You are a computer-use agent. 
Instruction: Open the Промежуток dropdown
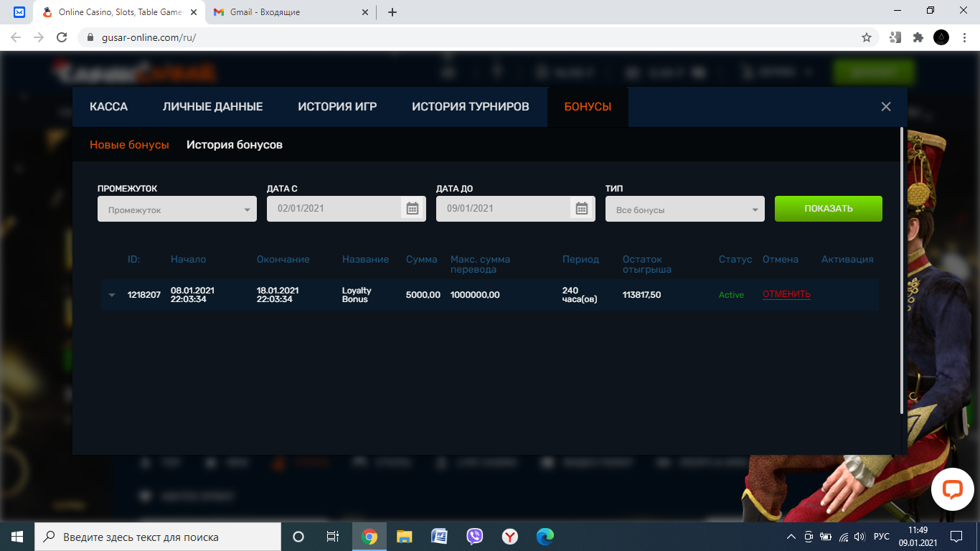(177, 209)
